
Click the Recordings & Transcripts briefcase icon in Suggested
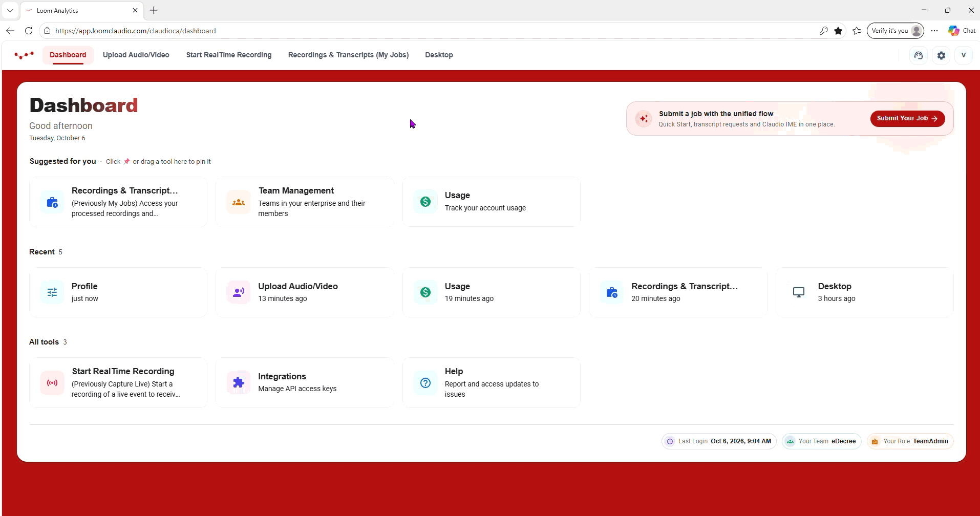click(52, 202)
